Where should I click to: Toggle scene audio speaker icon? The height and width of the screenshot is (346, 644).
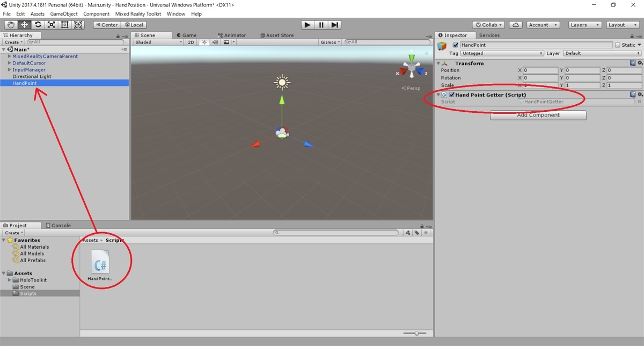[x=215, y=42]
